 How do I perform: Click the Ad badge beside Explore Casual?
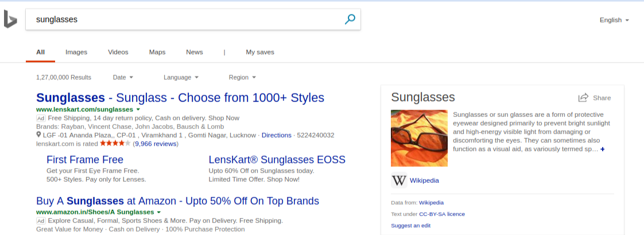tap(41, 221)
